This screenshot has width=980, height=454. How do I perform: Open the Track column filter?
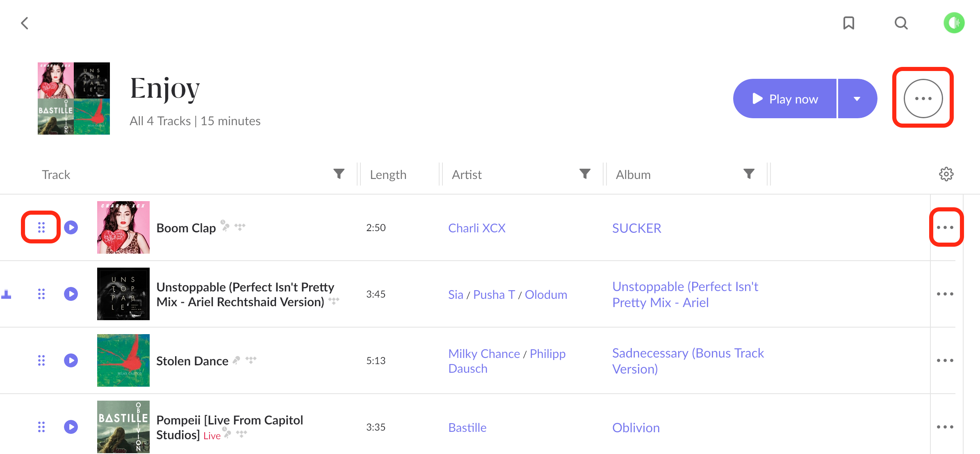coord(339,174)
